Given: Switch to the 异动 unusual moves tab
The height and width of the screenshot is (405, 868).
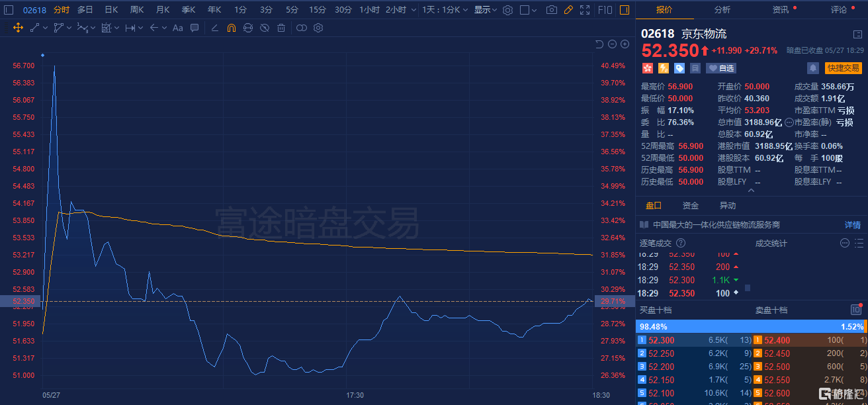Looking at the screenshot, I should pyautogui.click(x=728, y=206).
